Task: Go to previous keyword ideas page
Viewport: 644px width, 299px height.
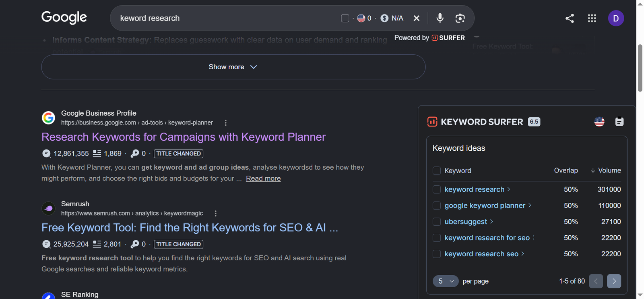Action: (x=596, y=281)
